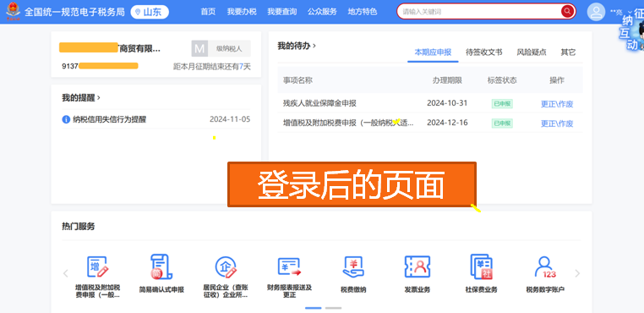Screen dimensions: 644x313
Task: Click the info icon beside 纳税信用失信行为提醒
Action: point(66,119)
